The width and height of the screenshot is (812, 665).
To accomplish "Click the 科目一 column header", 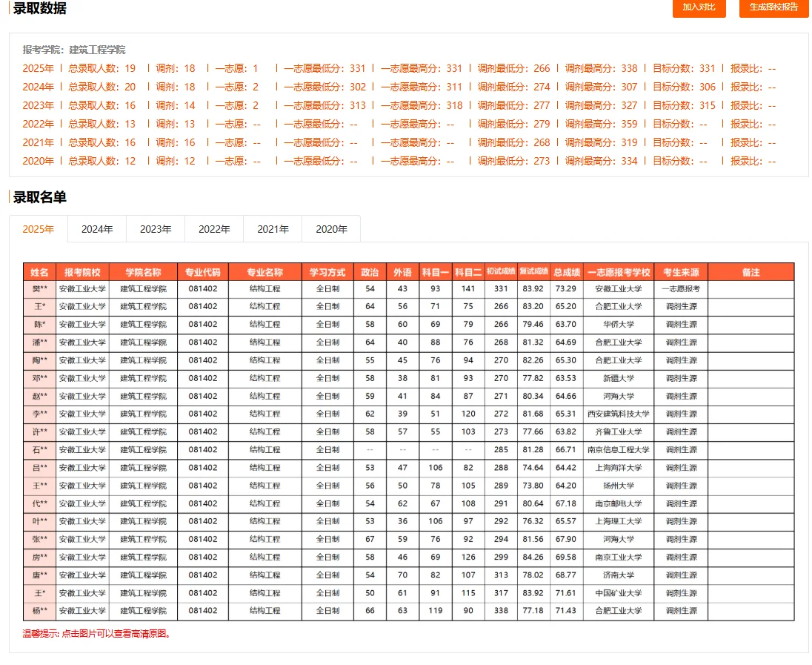I will coord(436,272).
